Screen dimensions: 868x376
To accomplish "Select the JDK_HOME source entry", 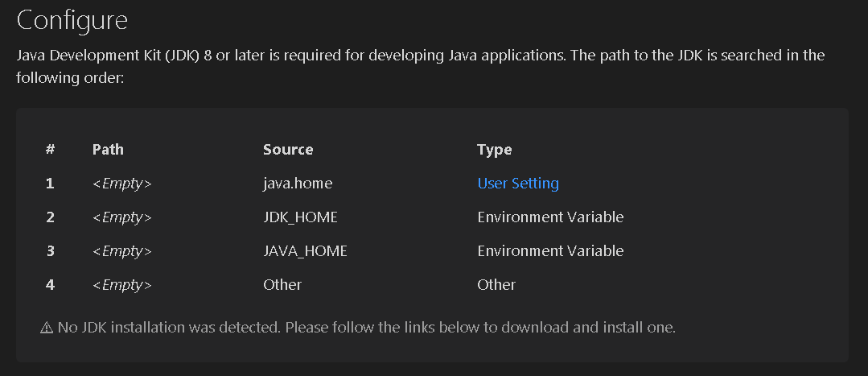I will click(x=300, y=217).
